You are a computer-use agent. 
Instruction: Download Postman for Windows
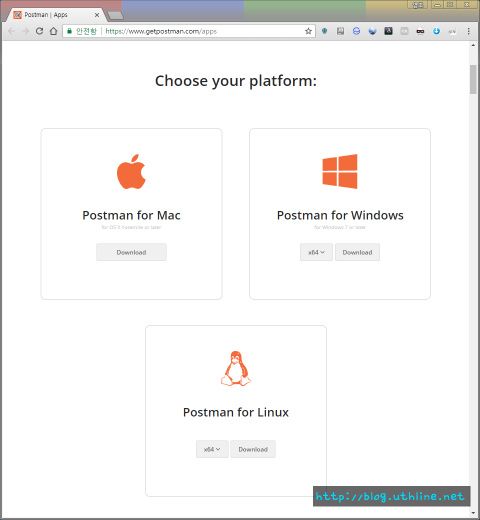coord(357,252)
